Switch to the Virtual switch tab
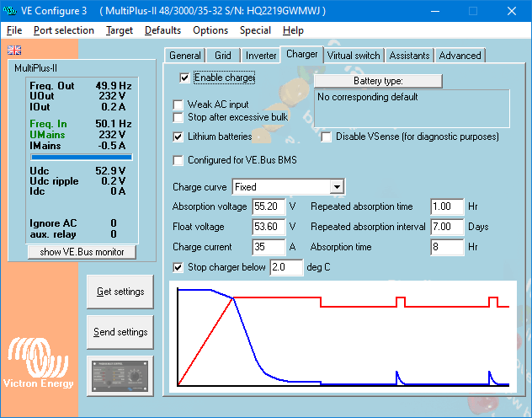The width and height of the screenshot is (532, 418). click(x=354, y=56)
